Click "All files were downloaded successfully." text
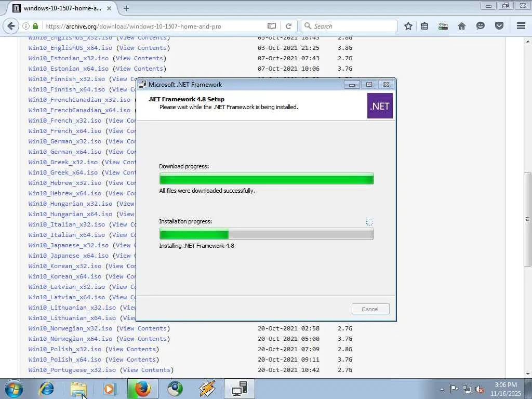The height and width of the screenshot is (399, 532). [x=207, y=191]
